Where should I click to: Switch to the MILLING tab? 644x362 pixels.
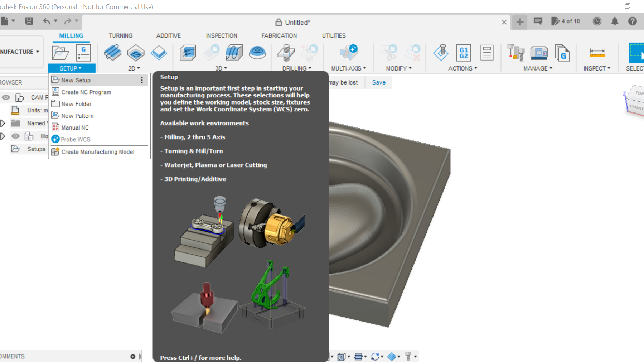[71, 36]
